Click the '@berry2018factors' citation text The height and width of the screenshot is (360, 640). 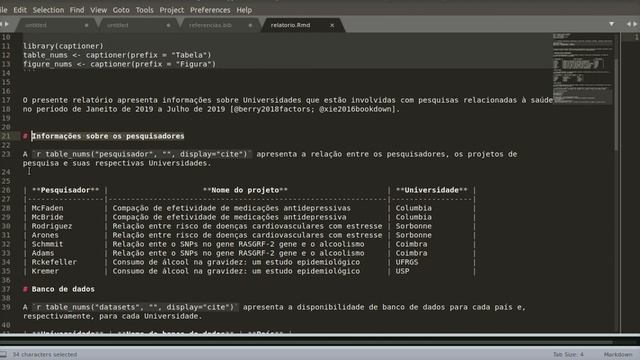272,109
